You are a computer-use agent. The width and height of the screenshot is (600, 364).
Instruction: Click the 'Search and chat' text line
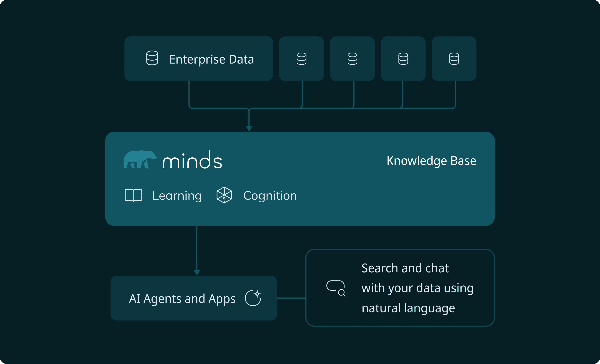405,268
